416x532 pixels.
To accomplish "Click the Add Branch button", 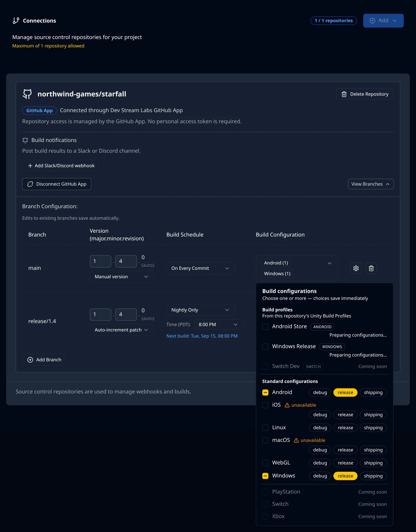I will coord(44,360).
